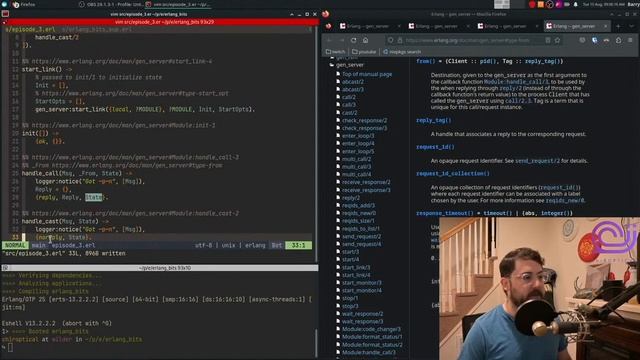Open the reader view icon in the URL bar

click(x=548, y=40)
